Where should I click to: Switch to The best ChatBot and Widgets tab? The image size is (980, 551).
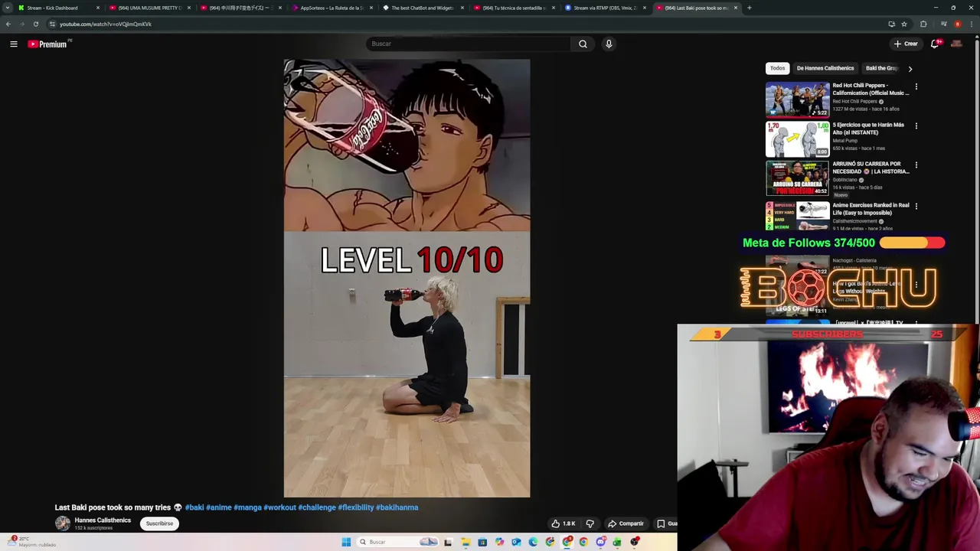pyautogui.click(x=423, y=8)
